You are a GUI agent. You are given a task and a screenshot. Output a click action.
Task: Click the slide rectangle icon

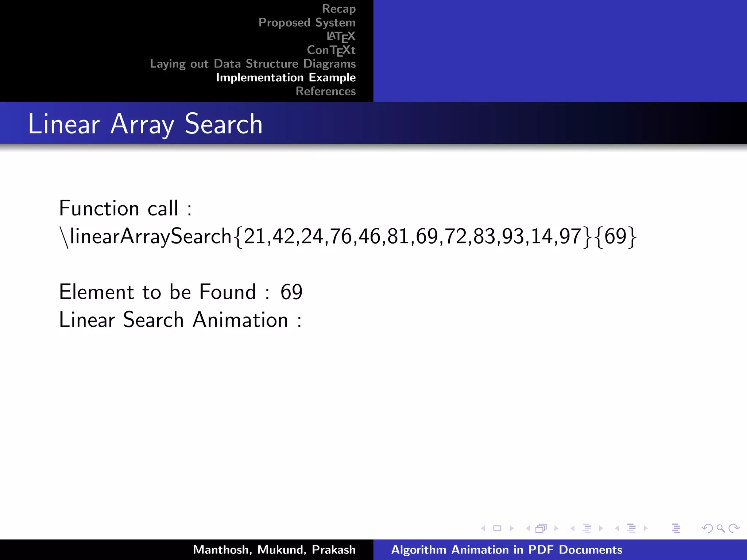tap(498, 528)
